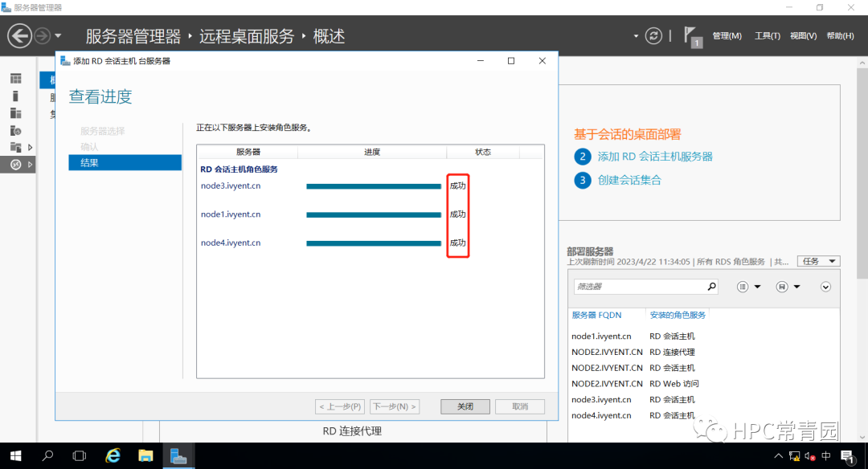The width and height of the screenshot is (868, 469).
Task: Select node3.ivyent.cn in the progress list
Action: 231,186
